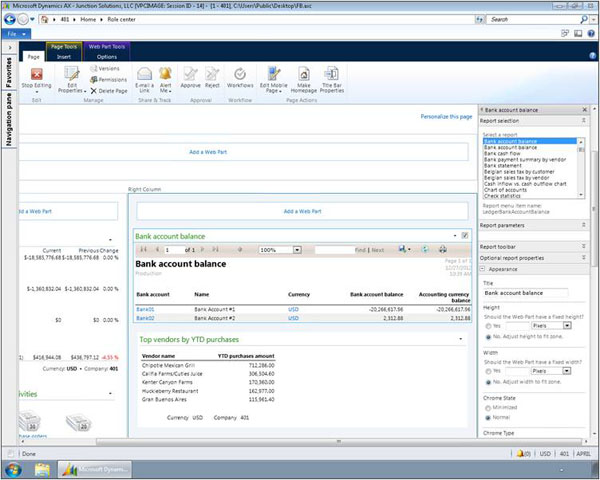Click E-mail a Link icon
Image resolution: width=600 pixels, height=480 pixels.
point(145,73)
